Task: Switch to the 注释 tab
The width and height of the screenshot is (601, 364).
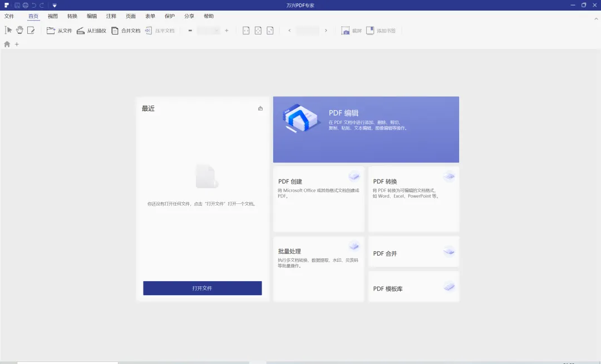Action: (x=111, y=16)
